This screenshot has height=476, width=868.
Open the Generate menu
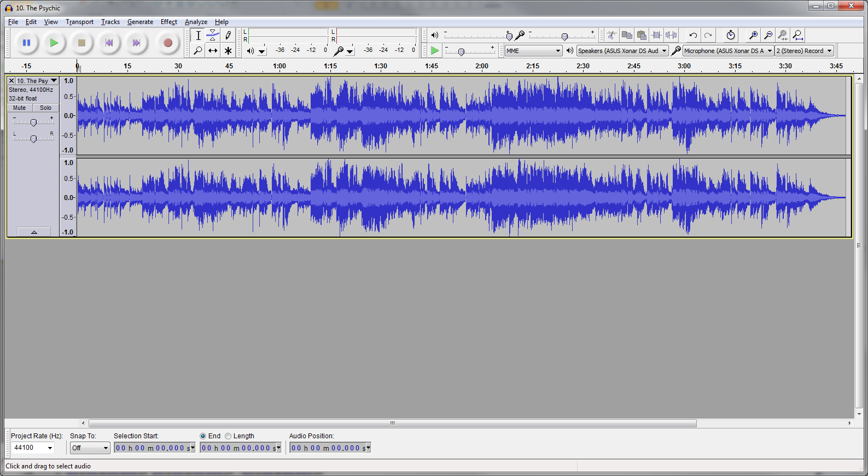point(140,22)
